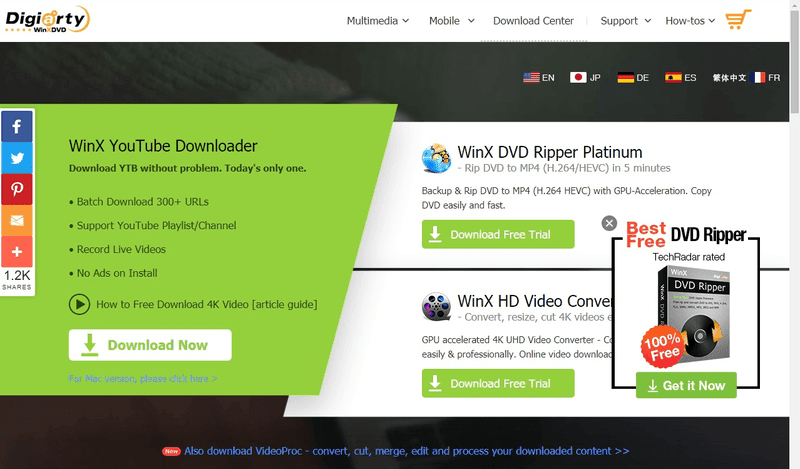Click the WinX HD Video Converter title

pos(534,301)
